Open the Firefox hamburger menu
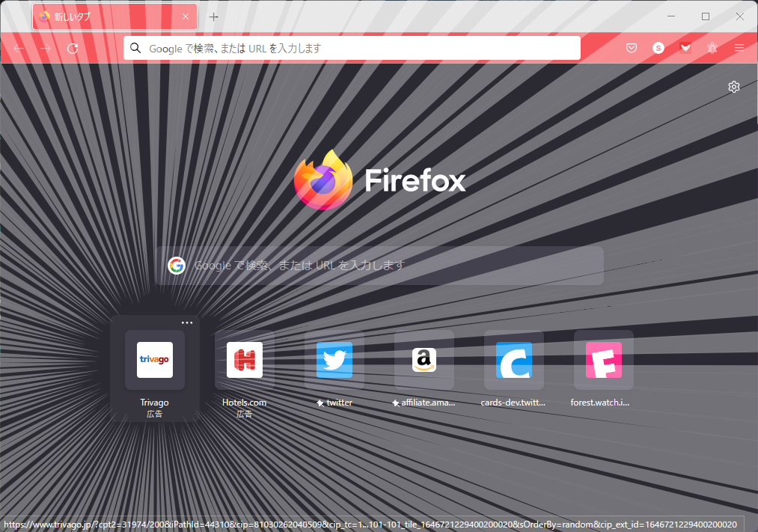This screenshot has width=758, height=532. tap(739, 48)
